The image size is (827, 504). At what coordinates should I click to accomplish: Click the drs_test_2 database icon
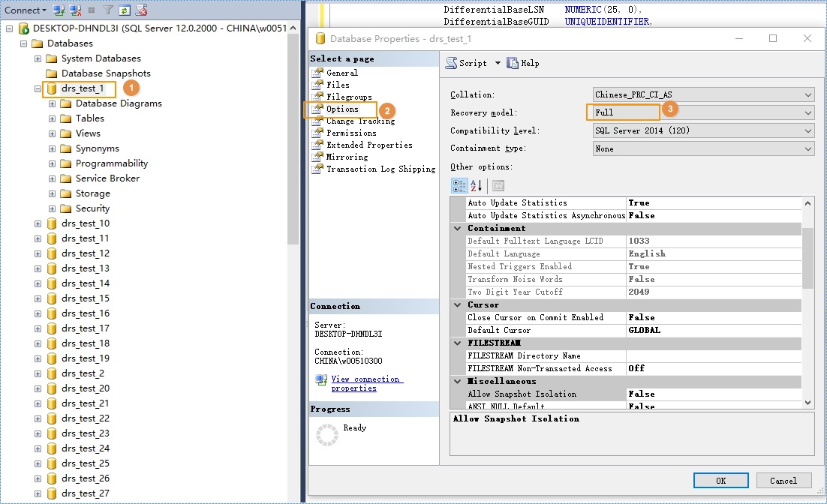pyautogui.click(x=52, y=373)
